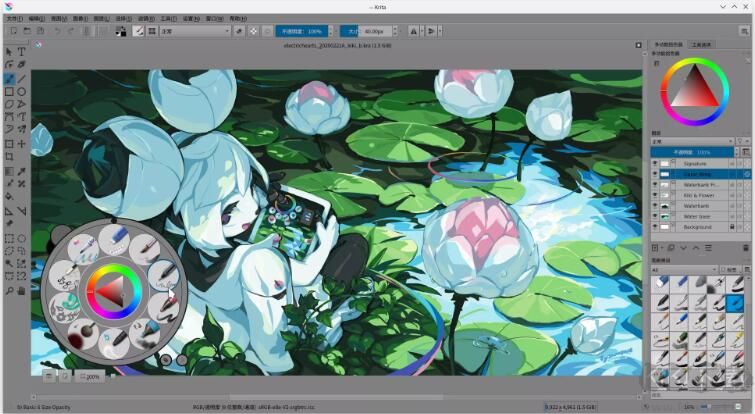
Task: Open the brush preset chooser grid icon
Action: tap(152, 31)
